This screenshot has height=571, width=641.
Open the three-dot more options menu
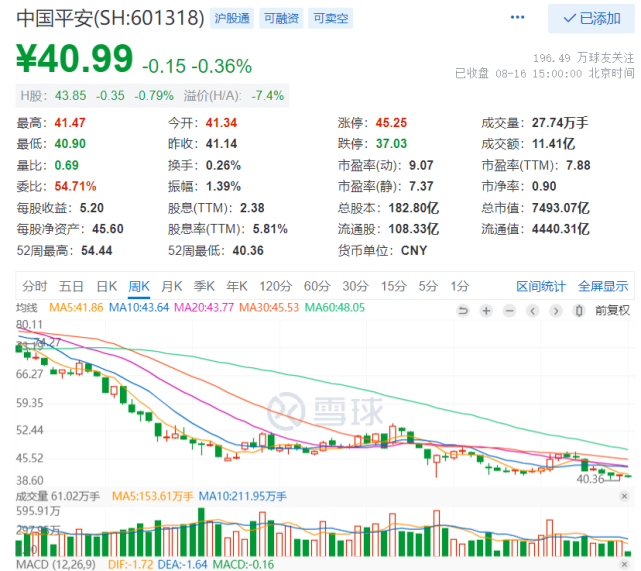pyautogui.click(x=517, y=17)
